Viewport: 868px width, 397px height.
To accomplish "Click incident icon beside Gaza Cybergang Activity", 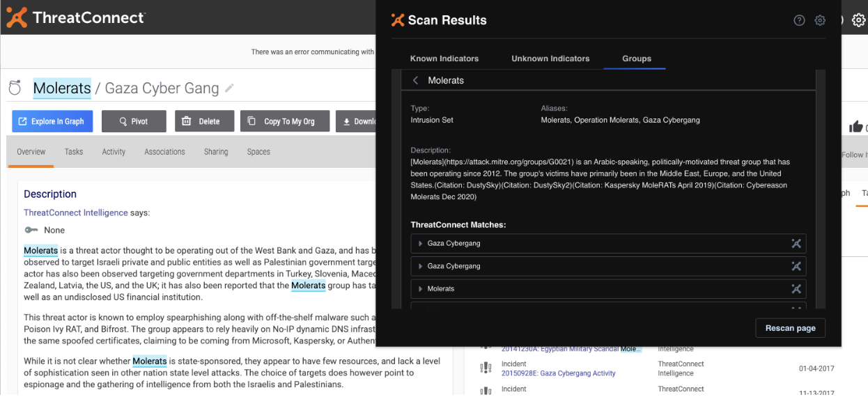I will point(486,368).
